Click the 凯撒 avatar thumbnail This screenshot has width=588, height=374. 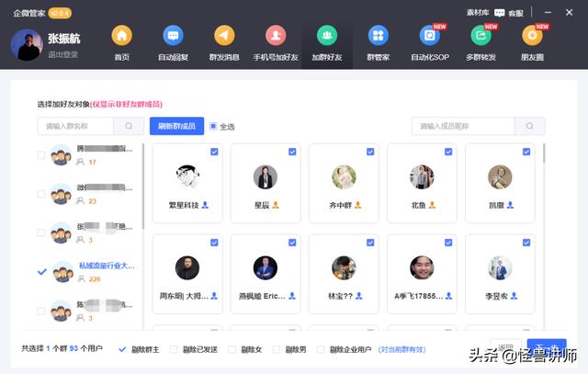500,177
